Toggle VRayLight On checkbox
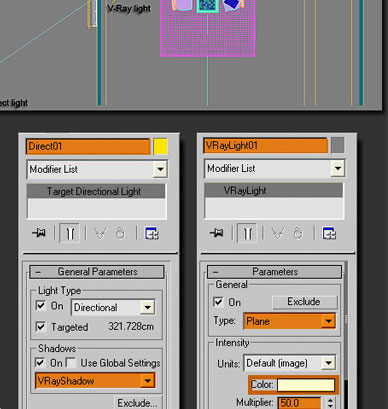The height and width of the screenshot is (409, 388). click(218, 302)
